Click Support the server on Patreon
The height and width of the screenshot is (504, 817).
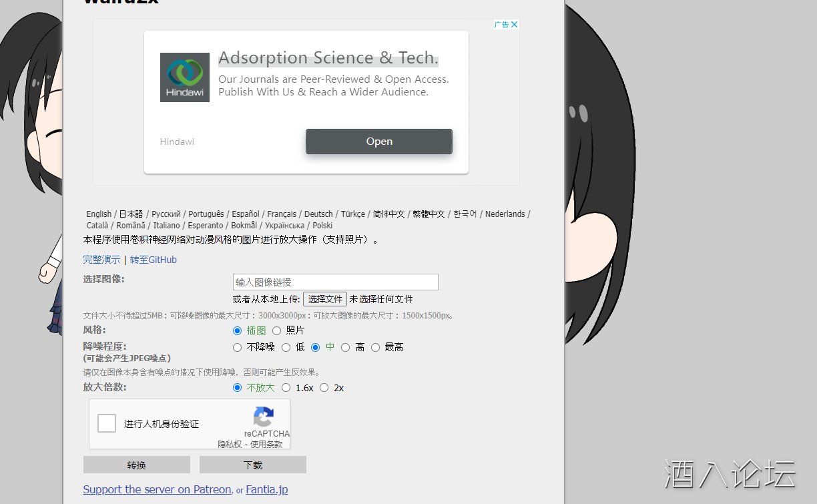157,489
